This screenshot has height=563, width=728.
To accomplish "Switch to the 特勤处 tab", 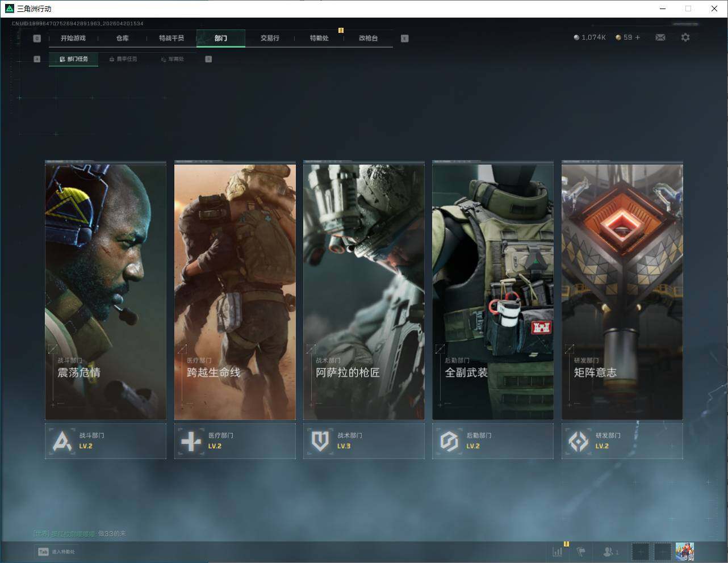I will click(319, 38).
